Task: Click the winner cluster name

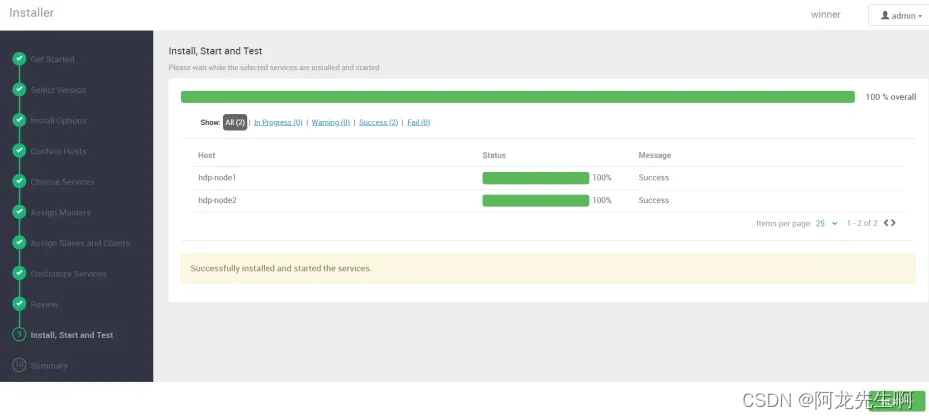Action: coord(826,15)
